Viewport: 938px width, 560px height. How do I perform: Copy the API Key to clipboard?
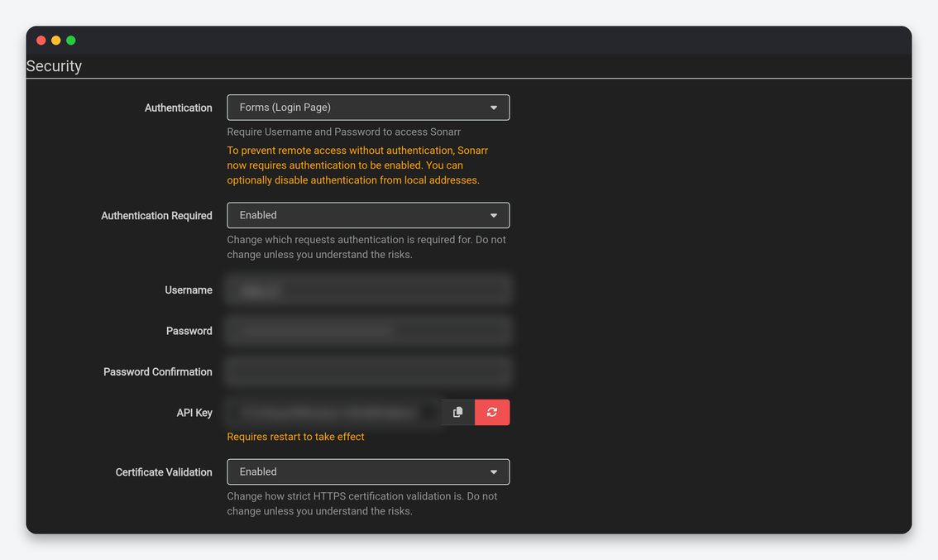click(457, 412)
